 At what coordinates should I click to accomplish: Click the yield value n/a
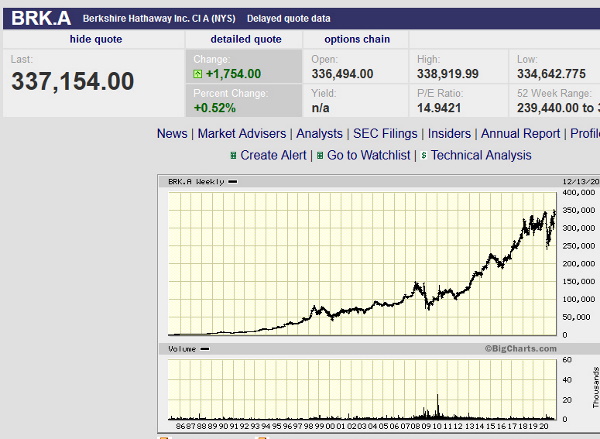tap(320, 108)
